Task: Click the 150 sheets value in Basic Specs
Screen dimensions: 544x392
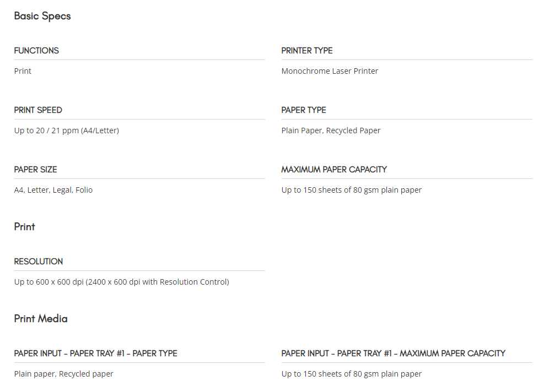Action: click(351, 190)
